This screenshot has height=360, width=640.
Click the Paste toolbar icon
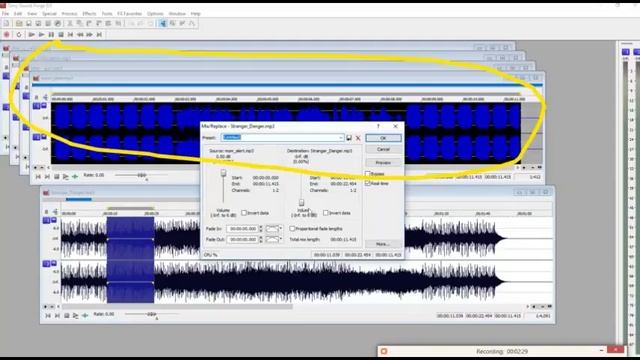pos(89,24)
